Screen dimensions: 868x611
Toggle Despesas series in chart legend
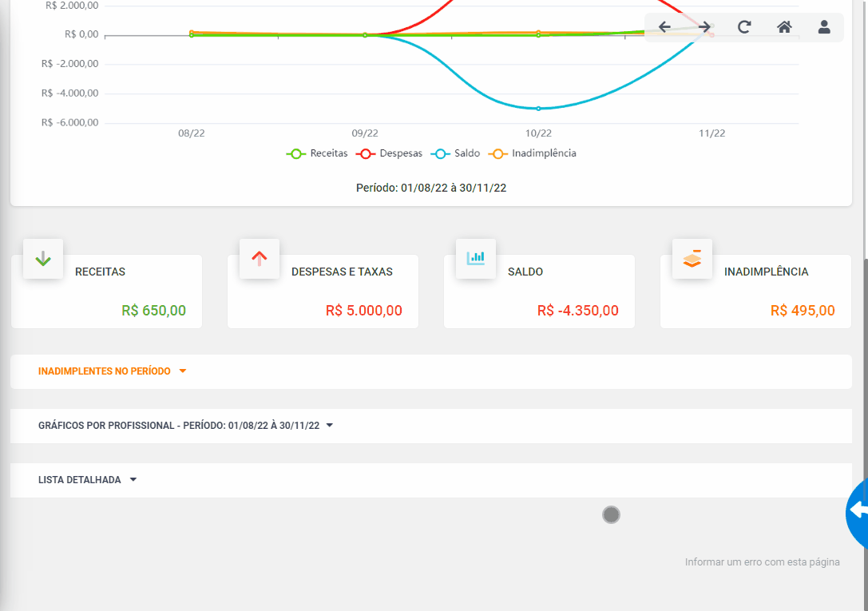click(389, 153)
